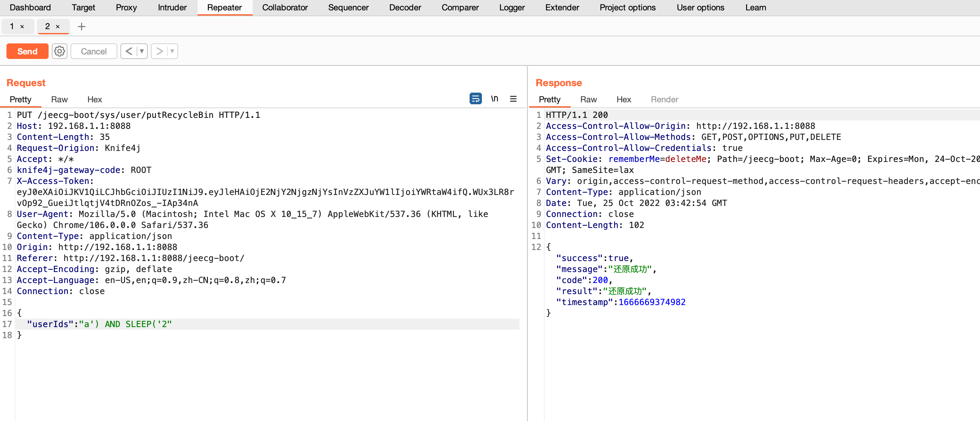
Task: Switch Response to Hex view
Action: pyautogui.click(x=623, y=100)
